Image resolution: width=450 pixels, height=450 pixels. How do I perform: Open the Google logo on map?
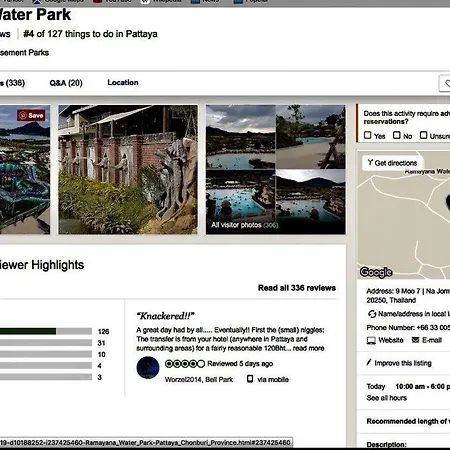[376, 272]
